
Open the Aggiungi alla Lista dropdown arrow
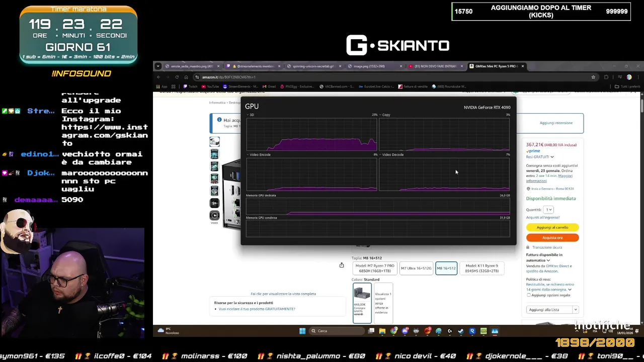click(x=575, y=310)
